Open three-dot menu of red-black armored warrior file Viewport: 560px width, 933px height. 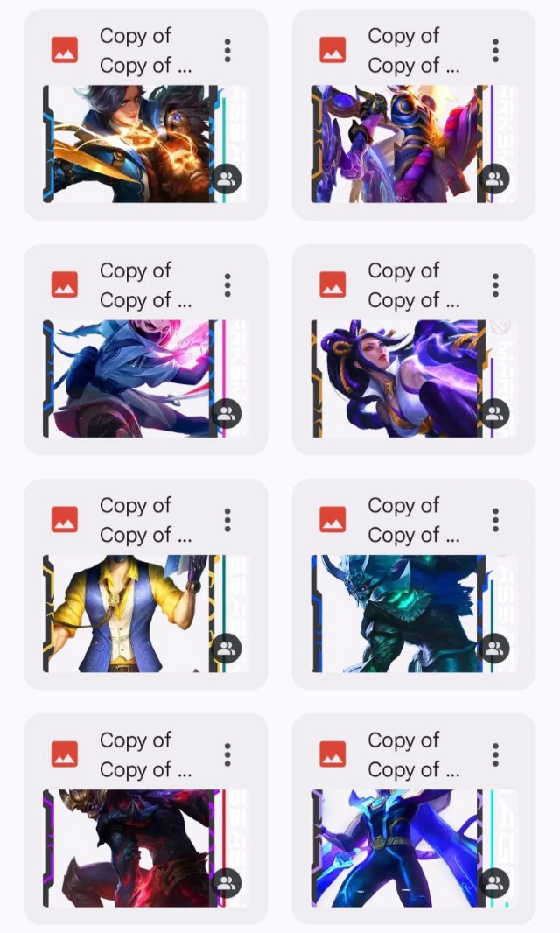click(227, 755)
